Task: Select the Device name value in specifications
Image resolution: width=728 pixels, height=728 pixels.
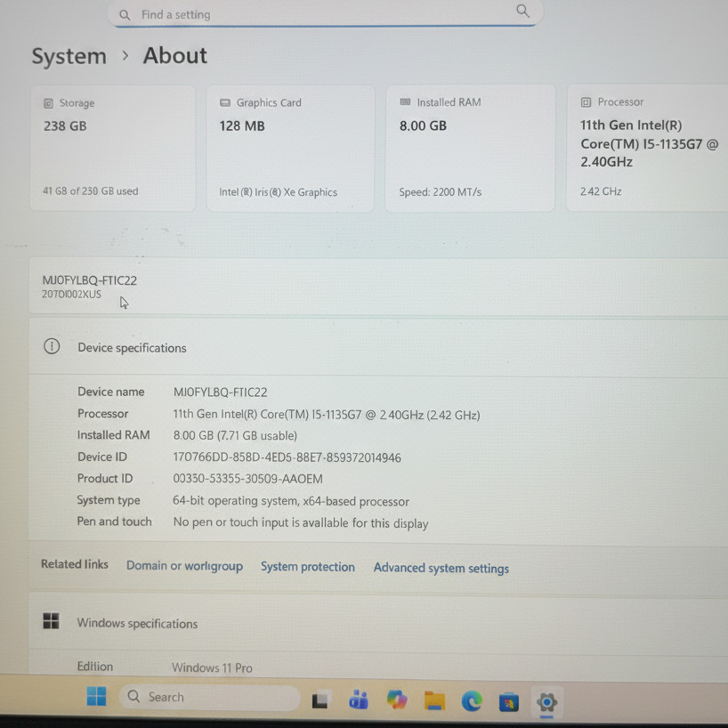Action: 220,392
